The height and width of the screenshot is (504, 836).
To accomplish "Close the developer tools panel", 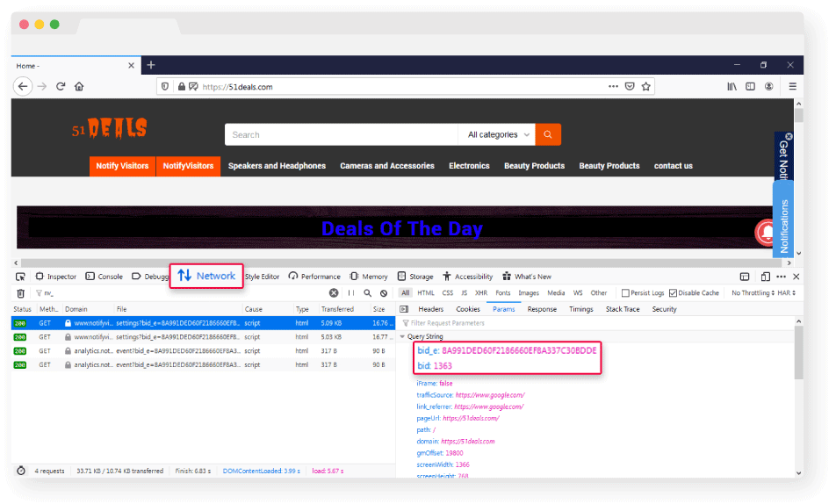I will (x=796, y=277).
